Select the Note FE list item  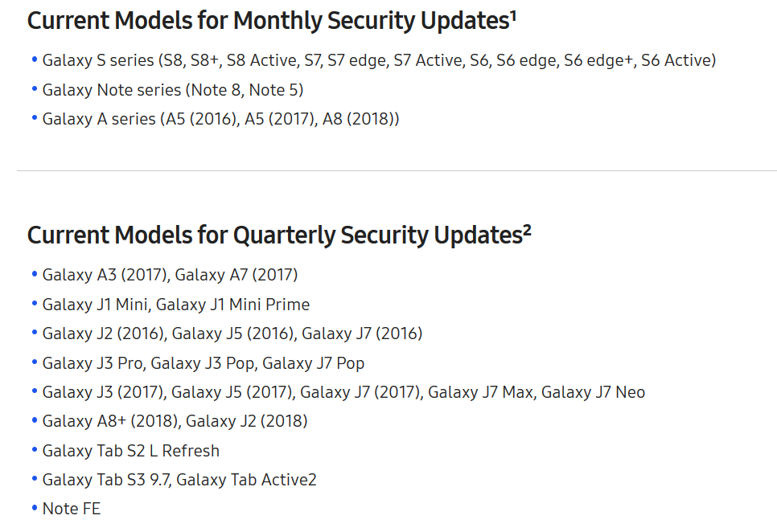[x=71, y=509]
